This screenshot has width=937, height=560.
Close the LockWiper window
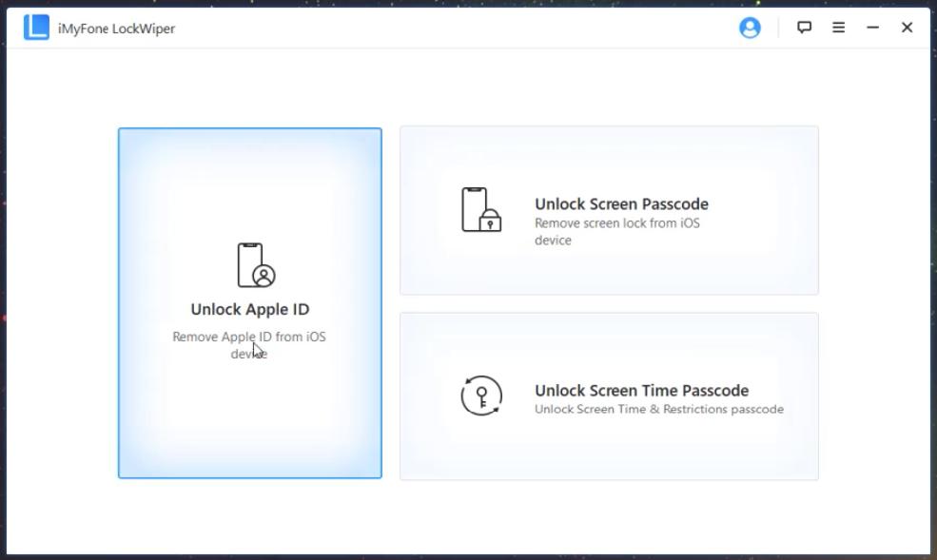pos(907,28)
